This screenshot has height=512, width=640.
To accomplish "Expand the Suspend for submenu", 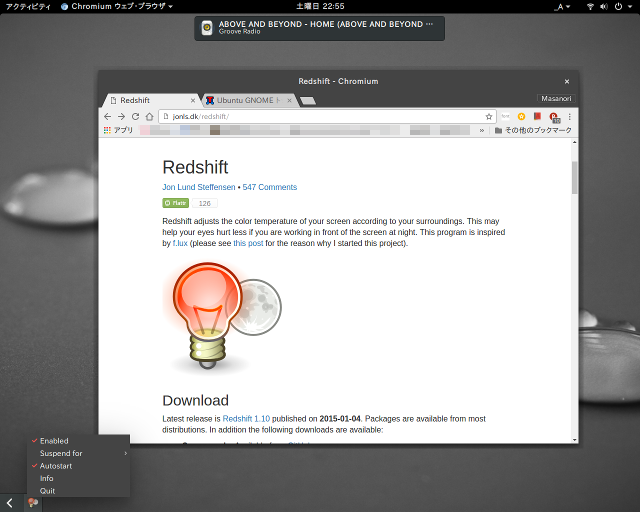I will click(x=78, y=453).
